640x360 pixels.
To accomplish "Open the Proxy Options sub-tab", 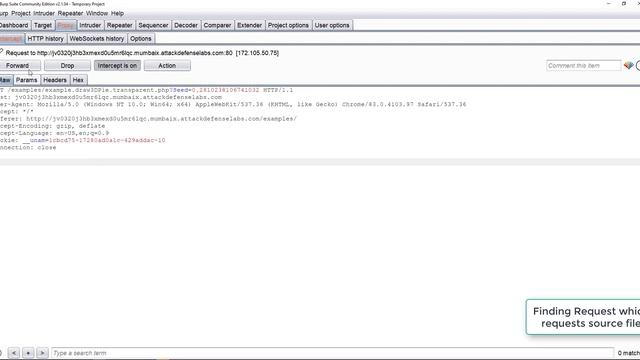I will tap(141, 39).
